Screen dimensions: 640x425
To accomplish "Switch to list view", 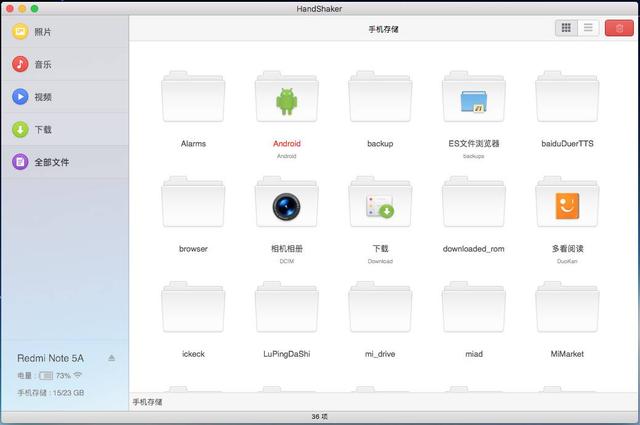I will [588, 28].
